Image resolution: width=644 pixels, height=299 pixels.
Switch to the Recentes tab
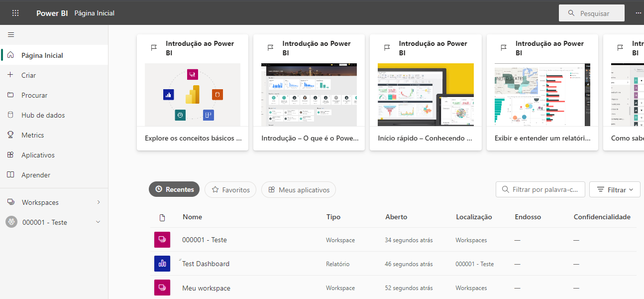[174, 189]
